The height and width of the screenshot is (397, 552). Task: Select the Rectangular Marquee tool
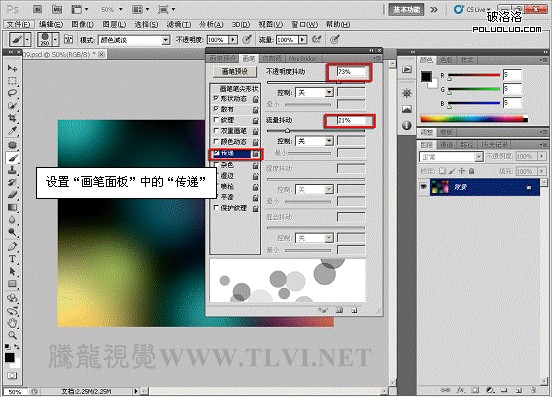click(12, 81)
